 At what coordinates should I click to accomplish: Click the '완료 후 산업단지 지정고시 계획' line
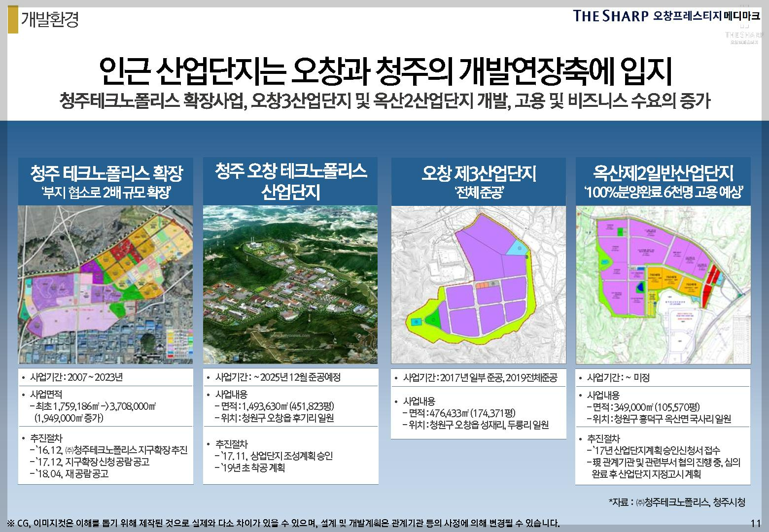tap(646, 474)
